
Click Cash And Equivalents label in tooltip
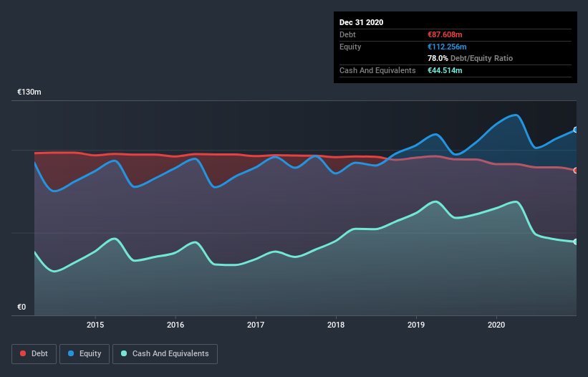(x=377, y=70)
